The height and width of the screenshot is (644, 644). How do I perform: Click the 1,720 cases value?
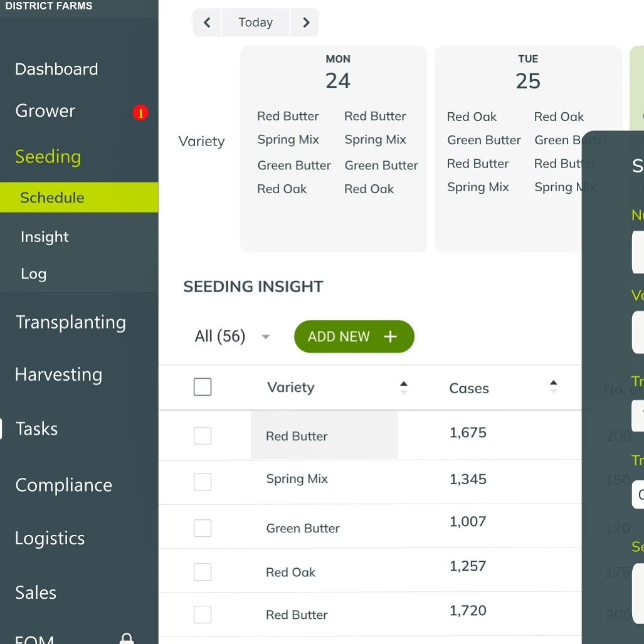468,611
